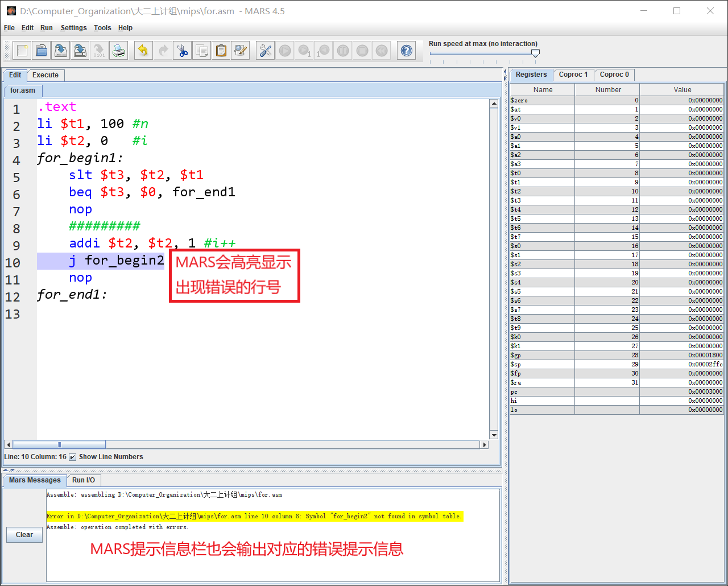Click the Name column header
Image resolution: width=728 pixels, height=586 pixels.
click(x=543, y=90)
